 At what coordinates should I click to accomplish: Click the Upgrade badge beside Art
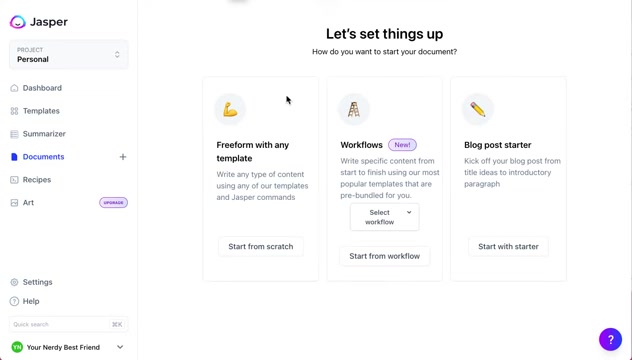click(x=114, y=202)
